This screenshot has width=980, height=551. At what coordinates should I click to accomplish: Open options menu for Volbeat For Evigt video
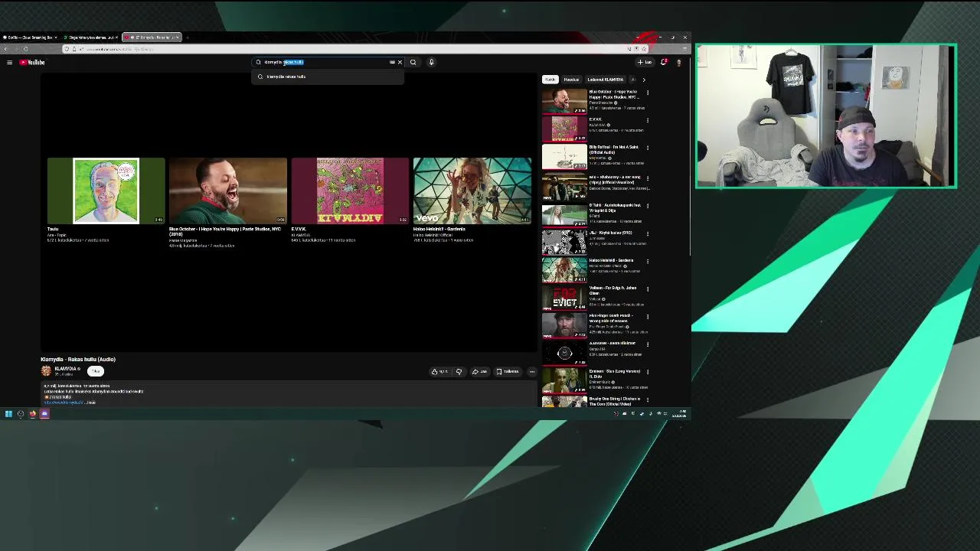click(x=648, y=289)
